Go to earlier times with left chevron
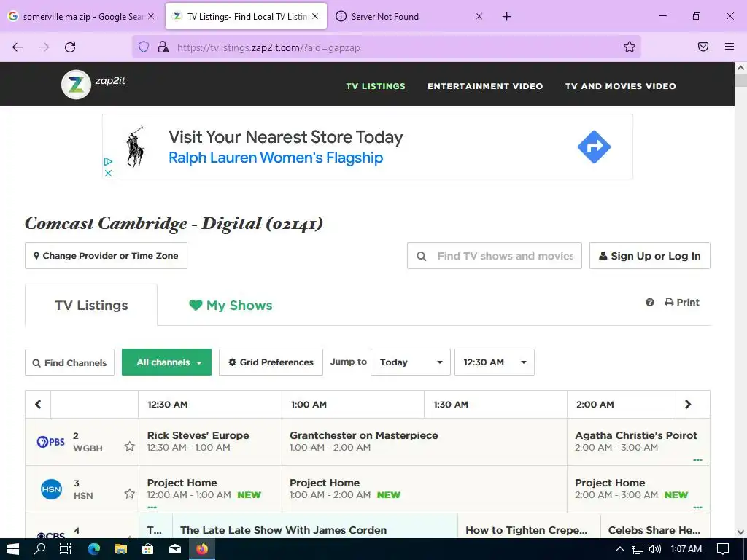Viewport: 747px width, 560px height. coord(38,404)
